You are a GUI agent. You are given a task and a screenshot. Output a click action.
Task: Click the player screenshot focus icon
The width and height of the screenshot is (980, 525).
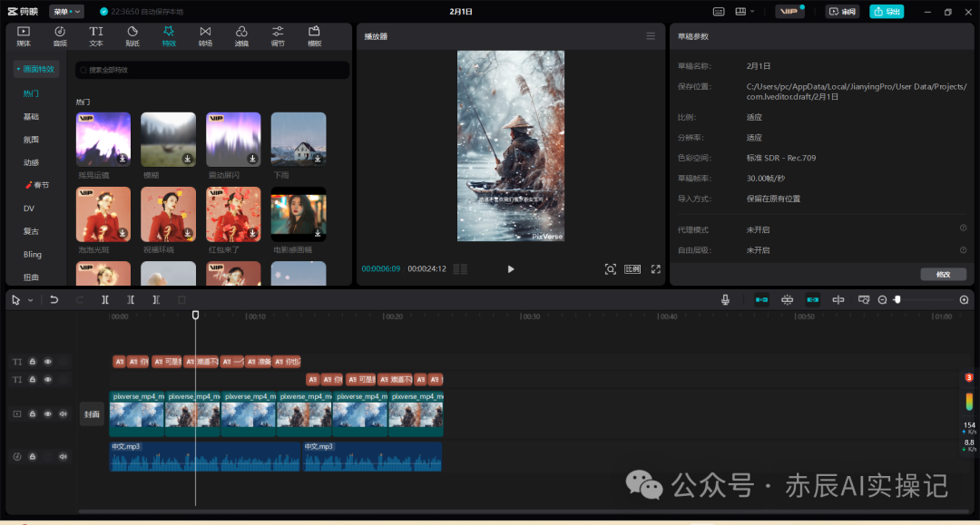coord(610,269)
